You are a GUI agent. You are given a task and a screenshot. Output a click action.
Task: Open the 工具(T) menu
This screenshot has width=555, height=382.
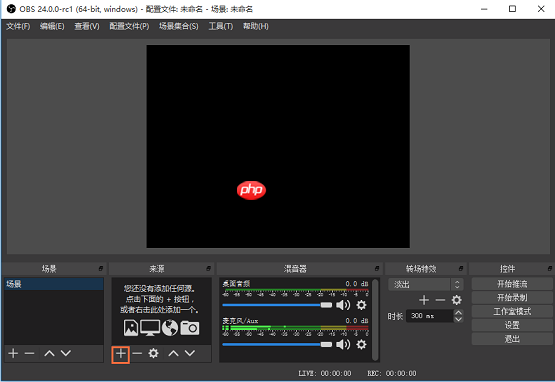(221, 27)
